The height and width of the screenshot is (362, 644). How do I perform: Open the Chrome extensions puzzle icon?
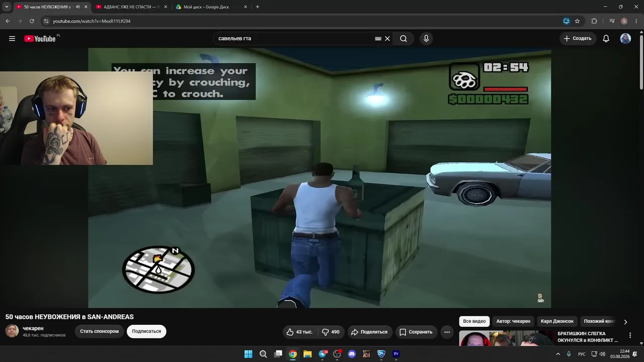coord(594,21)
